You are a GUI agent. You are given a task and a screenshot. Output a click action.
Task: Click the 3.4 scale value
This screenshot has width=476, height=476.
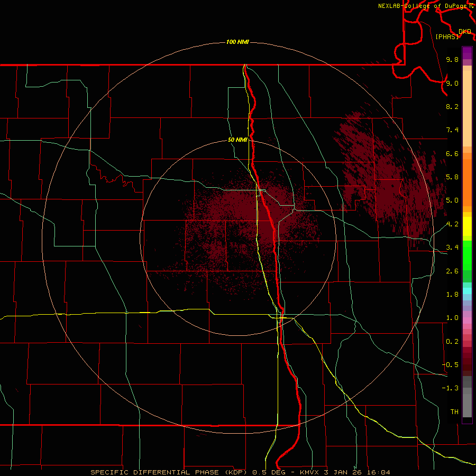pyautogui.click(x=452, y=248)
